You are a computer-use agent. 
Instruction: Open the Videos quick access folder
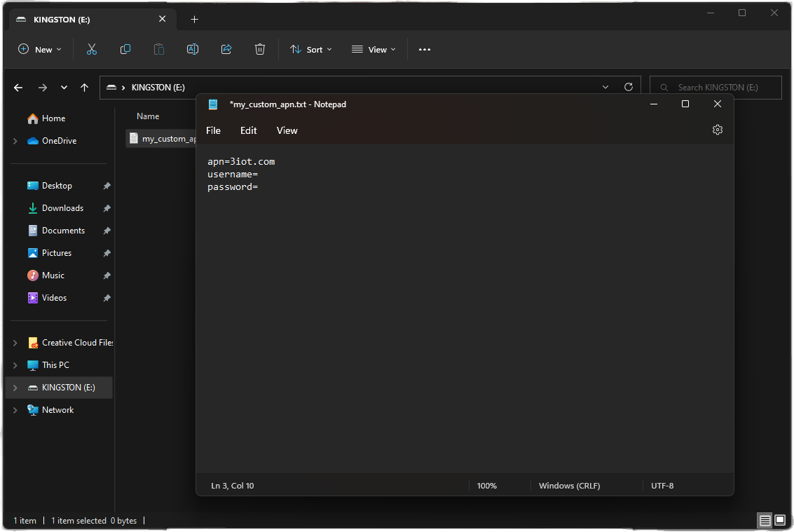click(54, 298)
